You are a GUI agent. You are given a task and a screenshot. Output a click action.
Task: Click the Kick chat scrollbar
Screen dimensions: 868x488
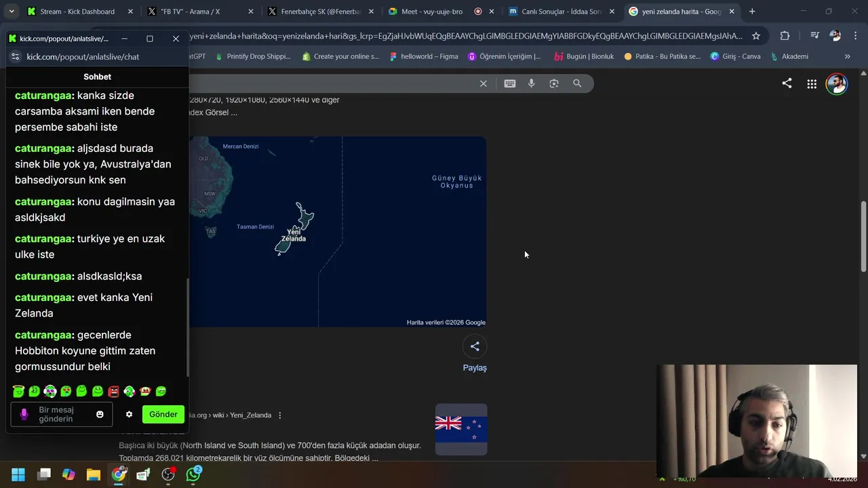tap(187, 328)
